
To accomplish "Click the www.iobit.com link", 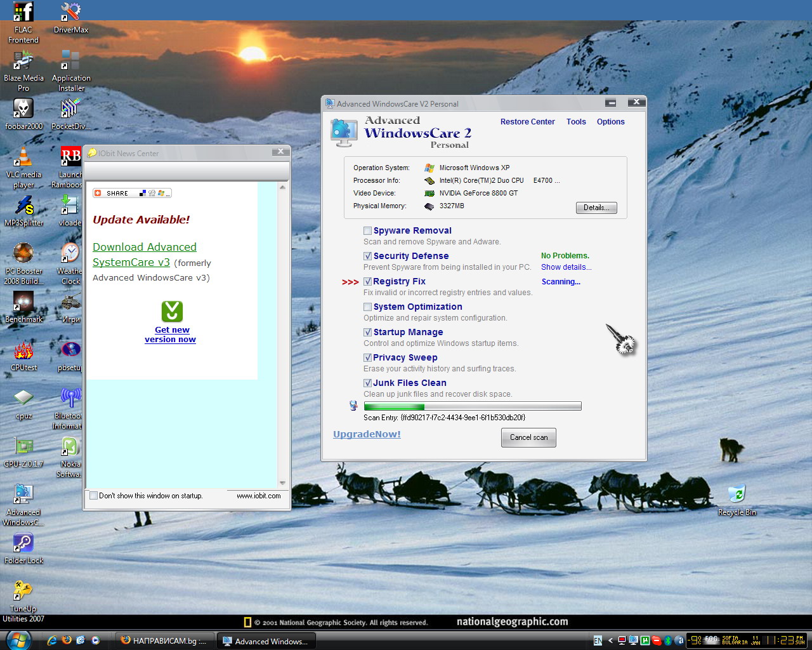I will (259, 496).
